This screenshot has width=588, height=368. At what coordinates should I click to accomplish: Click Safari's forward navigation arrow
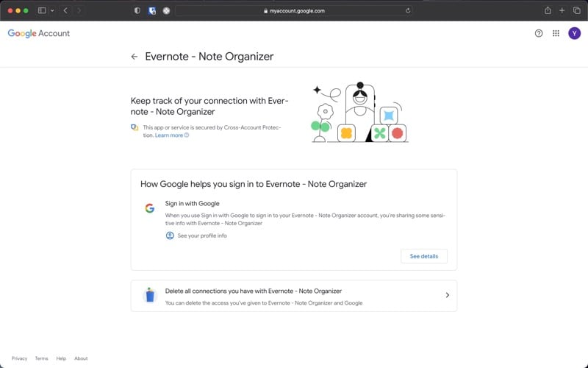click(x=79, y=10)
